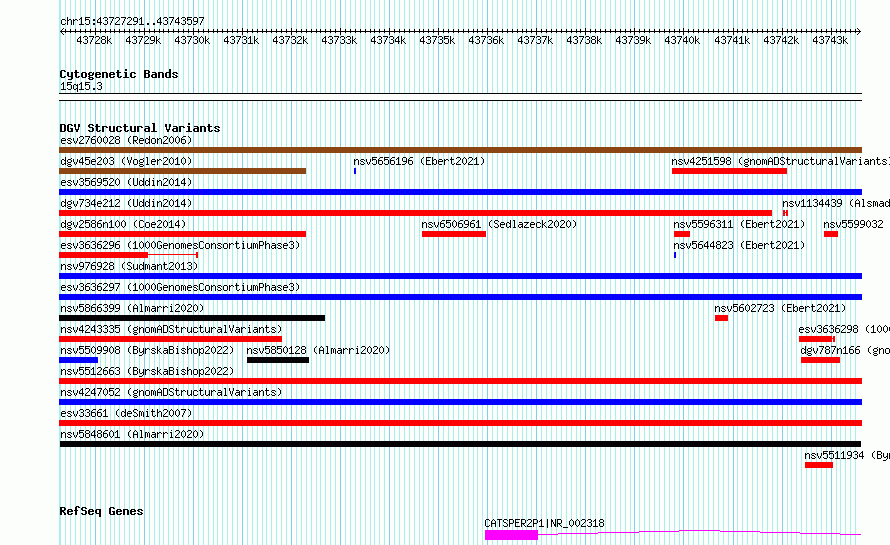This screenshot has width=890, height=545.
Task: Click the DGV Structural Variants track title
Action: [140, 128]
